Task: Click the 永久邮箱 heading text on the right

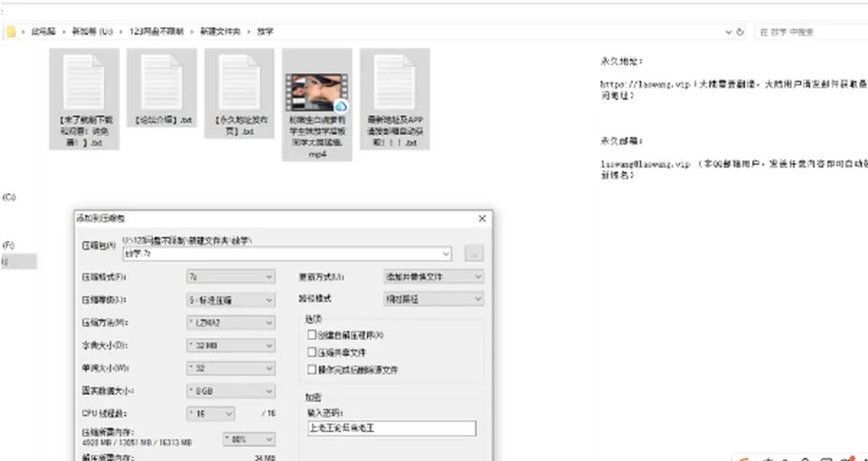Action: (622, 141)
